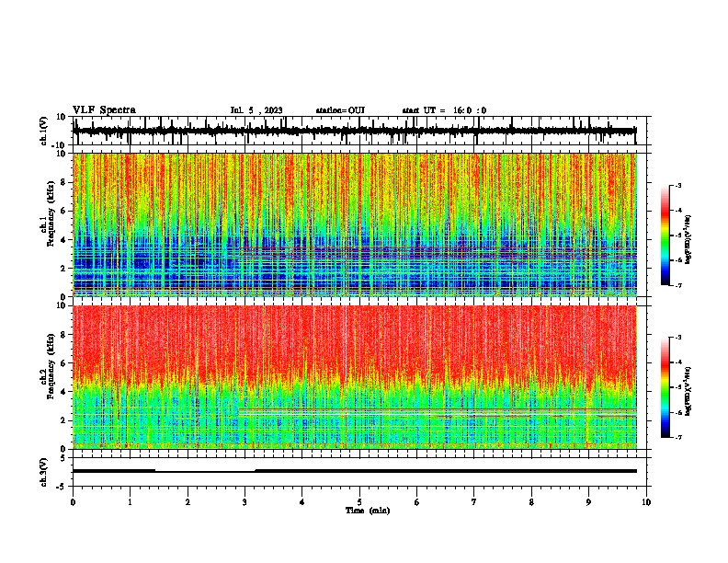Viewport: 728px width, 563px height.
Task: Click the "start UT = 16:0 :0" text
Action: tap(444, 110)
